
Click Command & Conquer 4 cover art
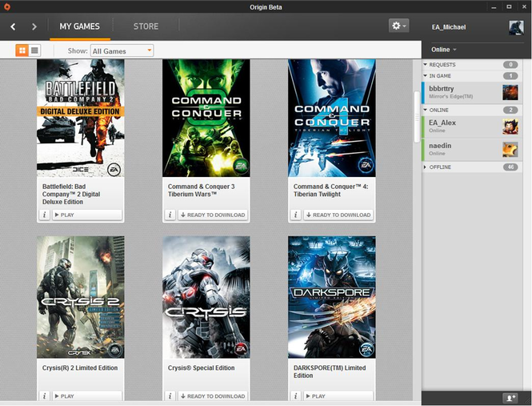(x=332, y=118)
